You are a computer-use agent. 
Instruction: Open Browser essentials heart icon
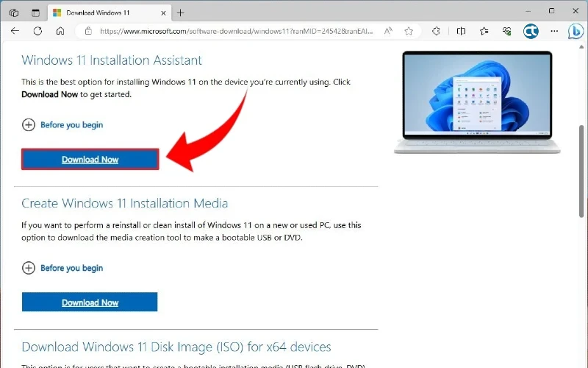[507, 31]
